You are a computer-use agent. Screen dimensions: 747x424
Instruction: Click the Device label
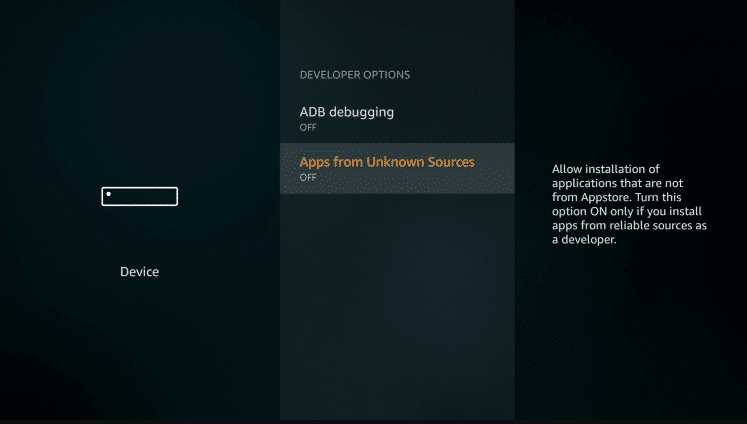[140, 272]
